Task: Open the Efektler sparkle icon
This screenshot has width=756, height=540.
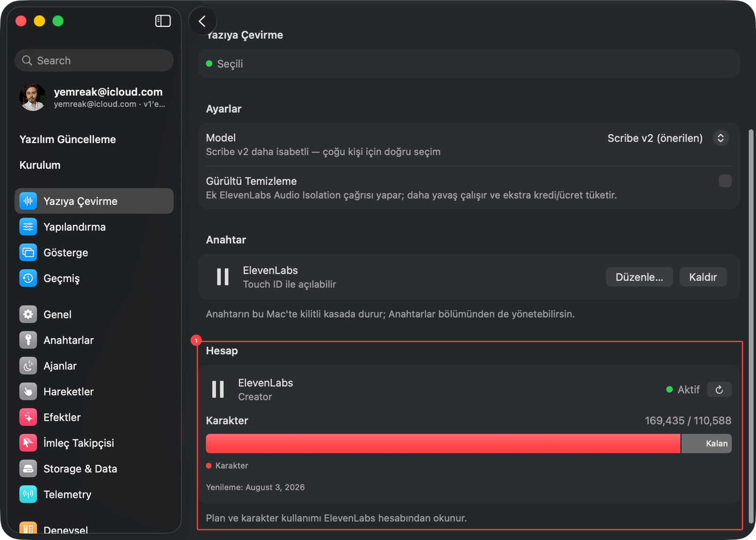Action: tap(28, 417)
